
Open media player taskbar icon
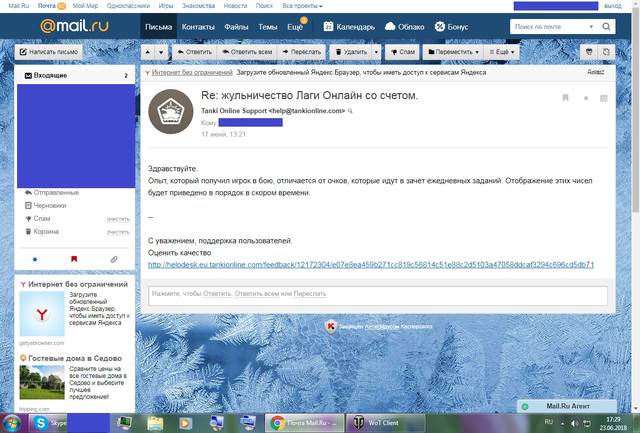click(x=185, y=423)
